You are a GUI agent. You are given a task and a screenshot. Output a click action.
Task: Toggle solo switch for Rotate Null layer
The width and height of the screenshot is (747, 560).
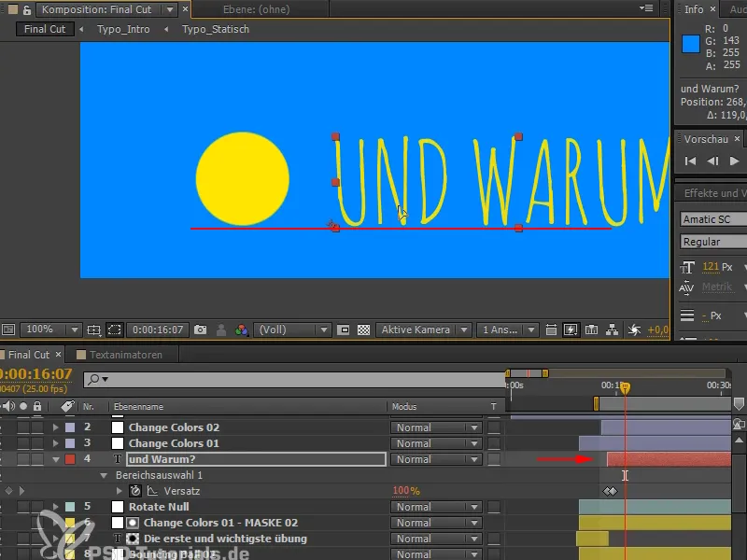pos(22,507)
